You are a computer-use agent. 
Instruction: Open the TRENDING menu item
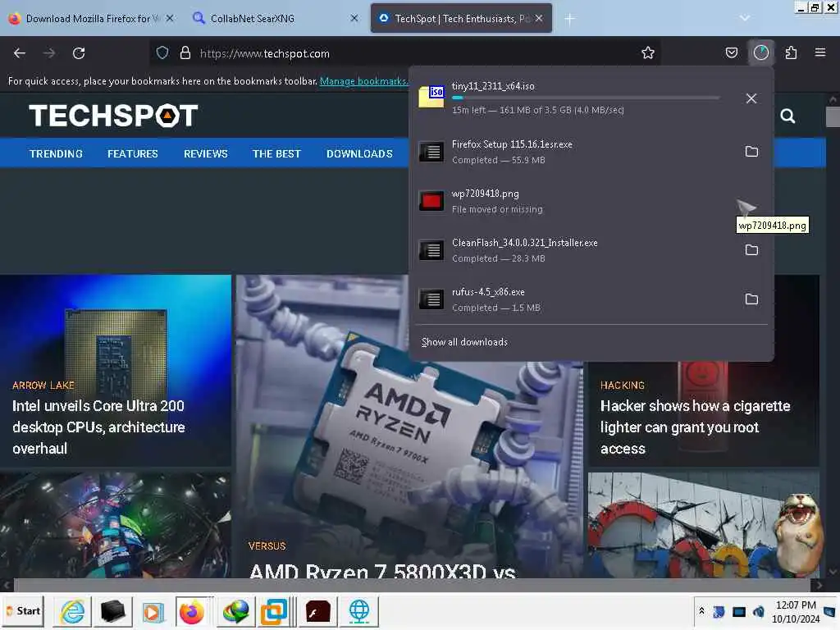tap(57, 153)
